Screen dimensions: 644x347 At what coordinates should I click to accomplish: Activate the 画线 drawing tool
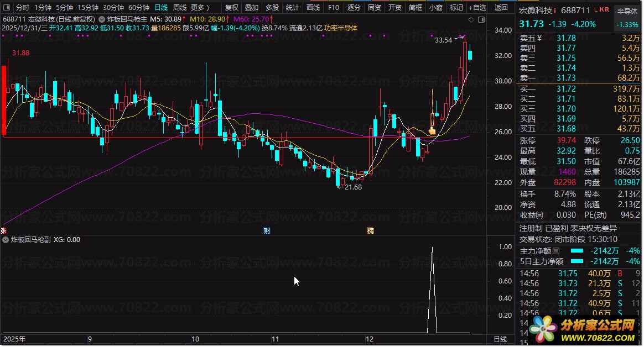click(313, 7)
